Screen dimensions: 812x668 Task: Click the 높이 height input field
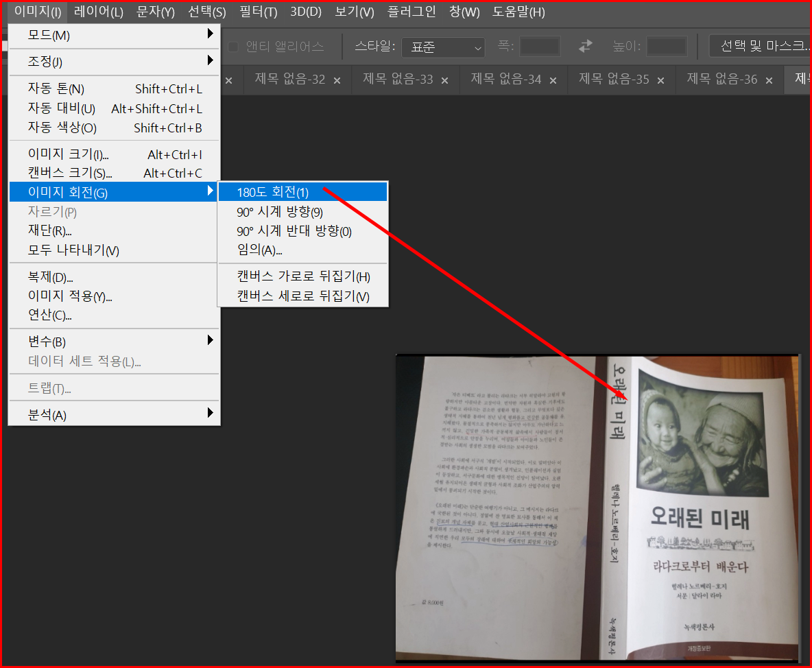667,47
